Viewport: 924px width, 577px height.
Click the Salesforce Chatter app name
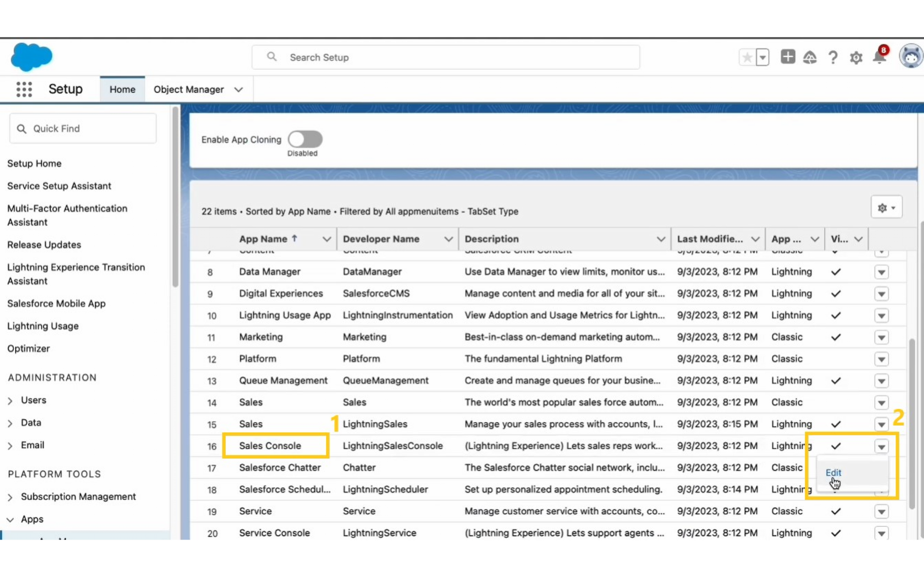[280, 468]
